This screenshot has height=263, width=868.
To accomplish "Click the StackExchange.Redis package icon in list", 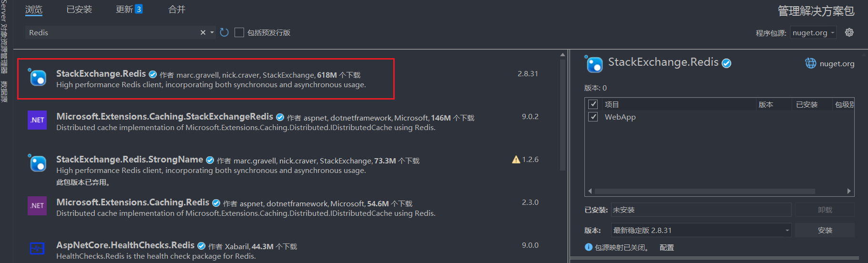I will 38,78.
